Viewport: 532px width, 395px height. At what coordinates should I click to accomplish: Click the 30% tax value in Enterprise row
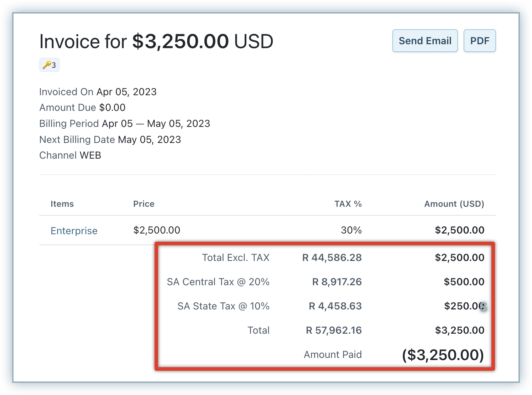[x=351, y=230]
